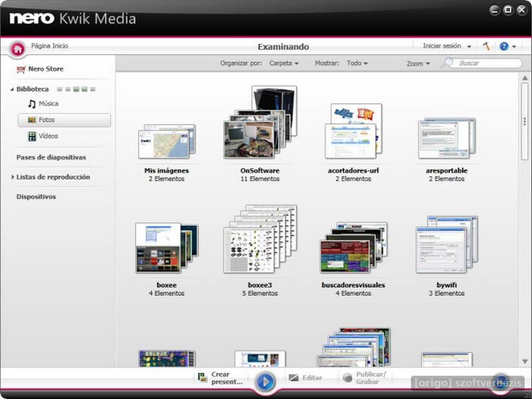Click the scrollbar down arrow
Screen dimensions: 532x399
525,362
